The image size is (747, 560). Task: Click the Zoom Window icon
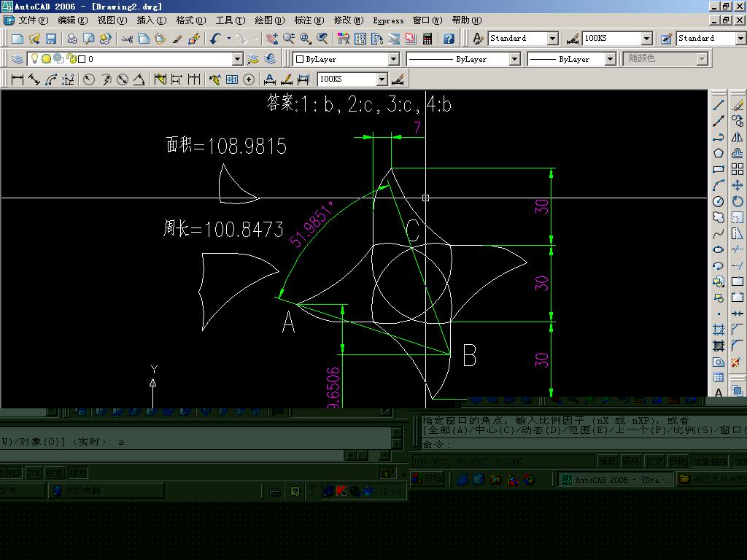click(306, 39)
